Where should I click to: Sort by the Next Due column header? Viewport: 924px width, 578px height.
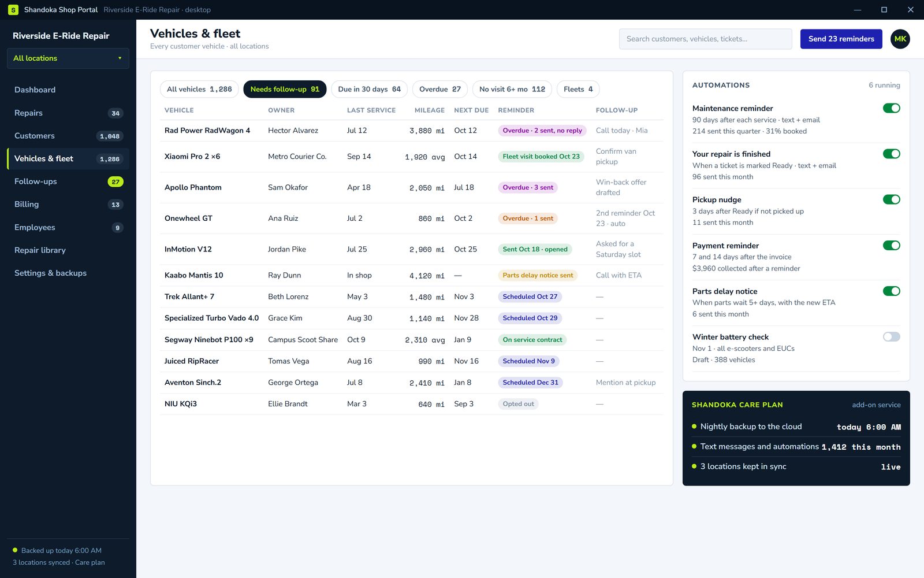[471, 110]
